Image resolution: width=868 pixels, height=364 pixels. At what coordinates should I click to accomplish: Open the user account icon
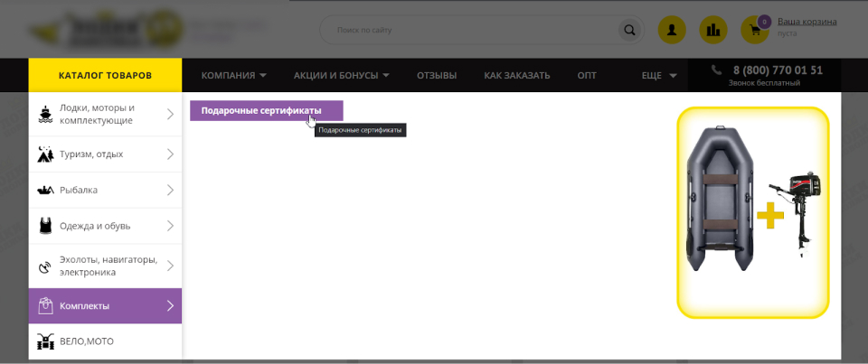pos(672,30)
